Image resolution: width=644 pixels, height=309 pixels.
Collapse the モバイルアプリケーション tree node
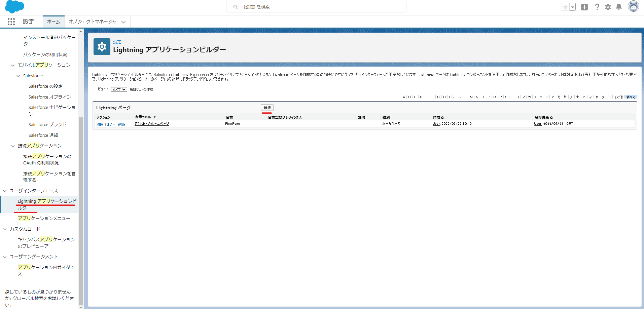[x=13, y=65]
